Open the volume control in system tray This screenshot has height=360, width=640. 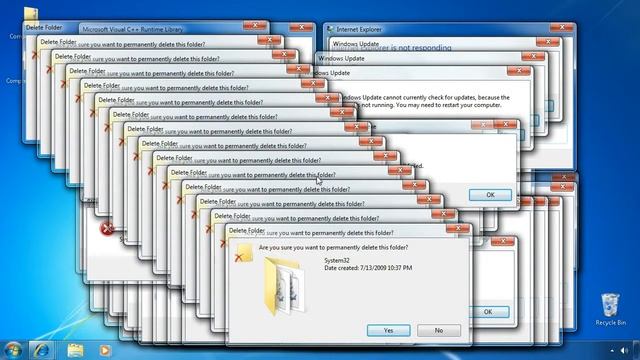click(x=624, y=350)
